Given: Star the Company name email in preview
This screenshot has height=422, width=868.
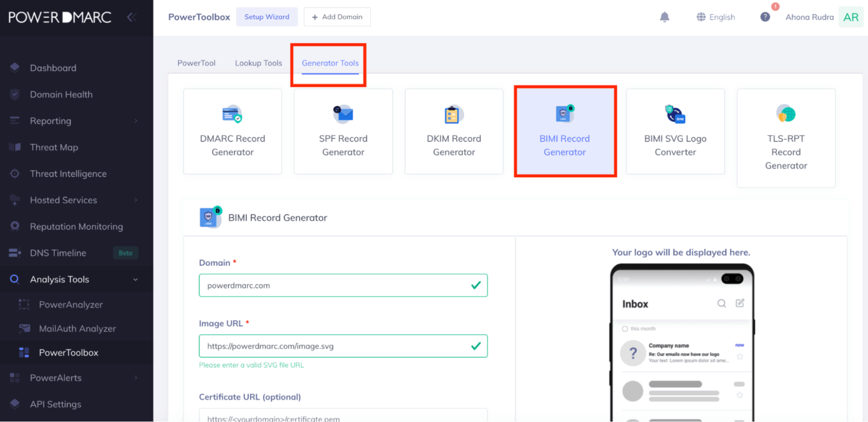Looking at the screenshot, I should click(740, 357).
